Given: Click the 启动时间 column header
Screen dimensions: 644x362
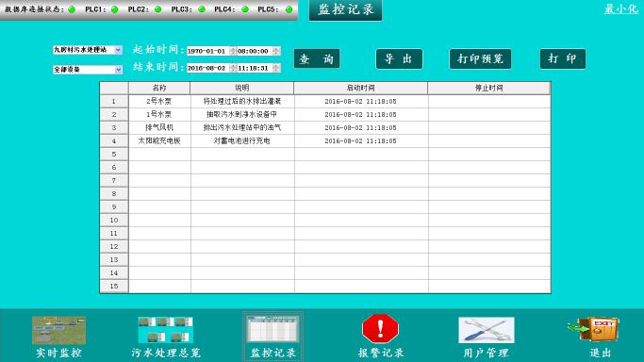Looking at the screenshot, I should point(360,88).
